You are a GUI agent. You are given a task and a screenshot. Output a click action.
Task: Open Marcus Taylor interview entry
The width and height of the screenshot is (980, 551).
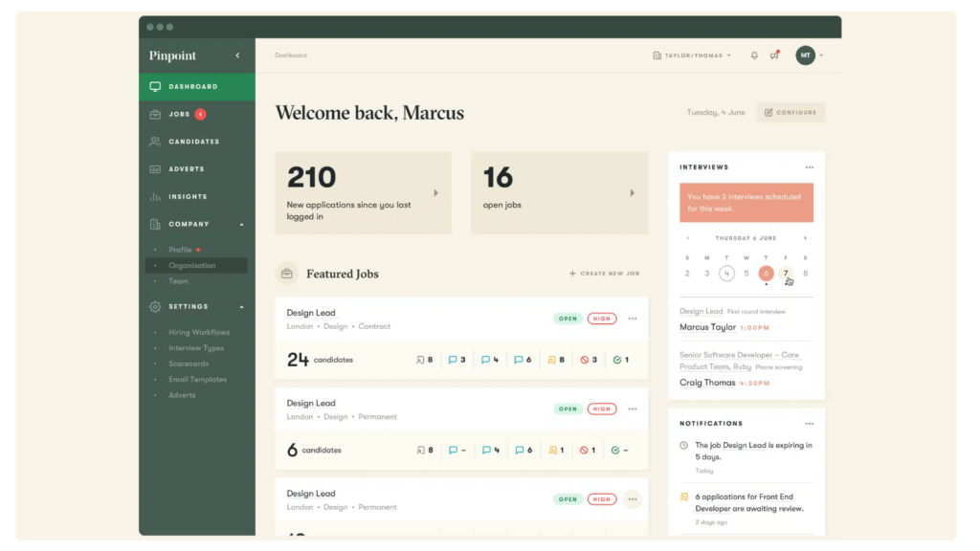point(707,327)
